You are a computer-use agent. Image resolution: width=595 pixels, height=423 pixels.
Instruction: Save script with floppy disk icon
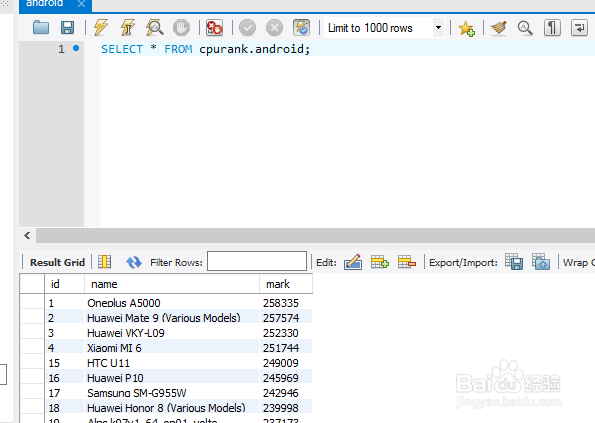tap(68, 28)
